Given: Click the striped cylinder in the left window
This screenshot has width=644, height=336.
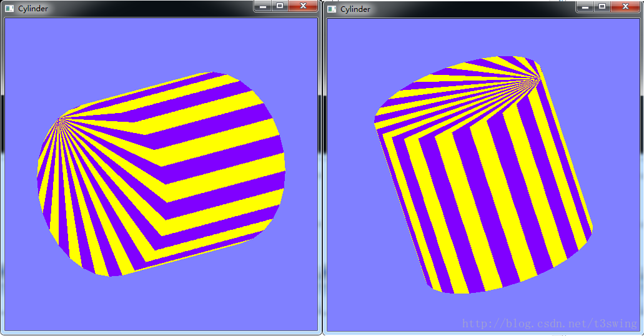Looking at the screenshot, I should point(161,174).
